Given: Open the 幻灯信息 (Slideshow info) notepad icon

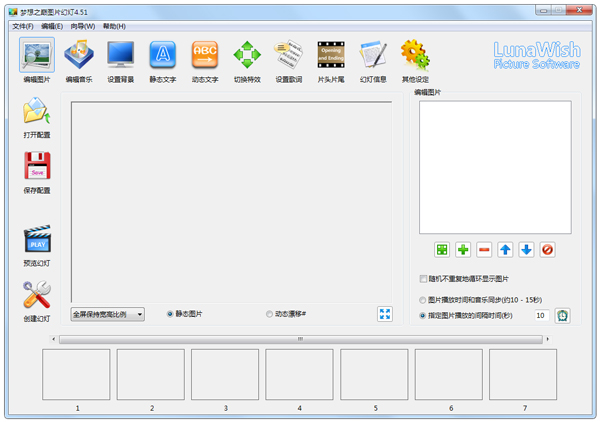Looking at the screenshot, I should (x=373, y=55).
